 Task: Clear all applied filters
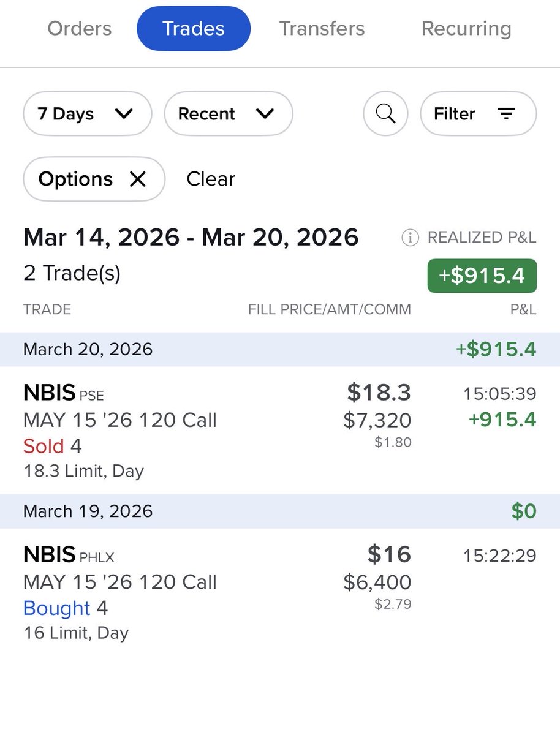(x=211, y=179)
